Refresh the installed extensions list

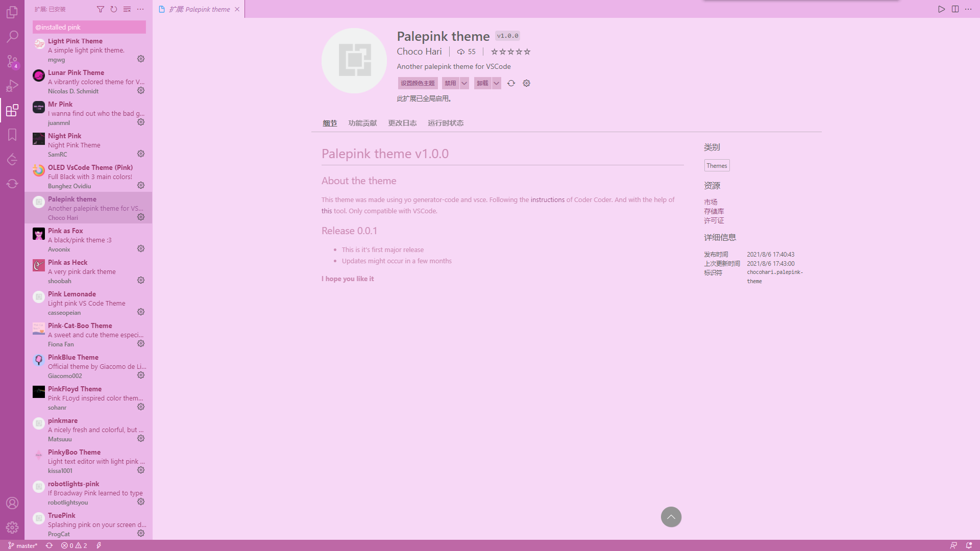(x=114, y=9)
